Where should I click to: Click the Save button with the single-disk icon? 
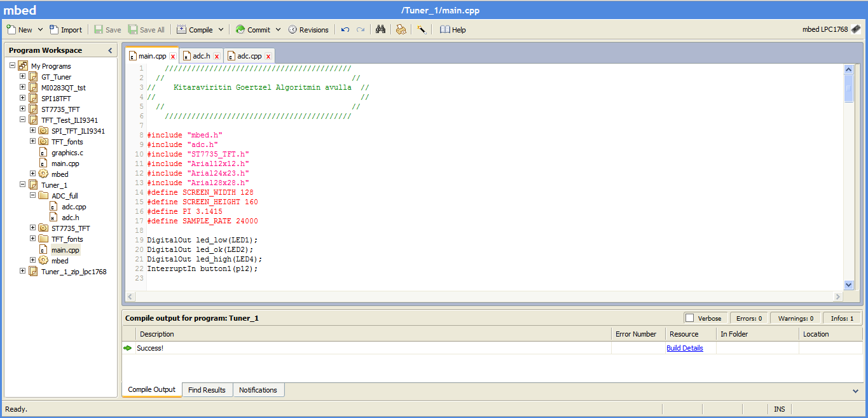click(107, 29)
